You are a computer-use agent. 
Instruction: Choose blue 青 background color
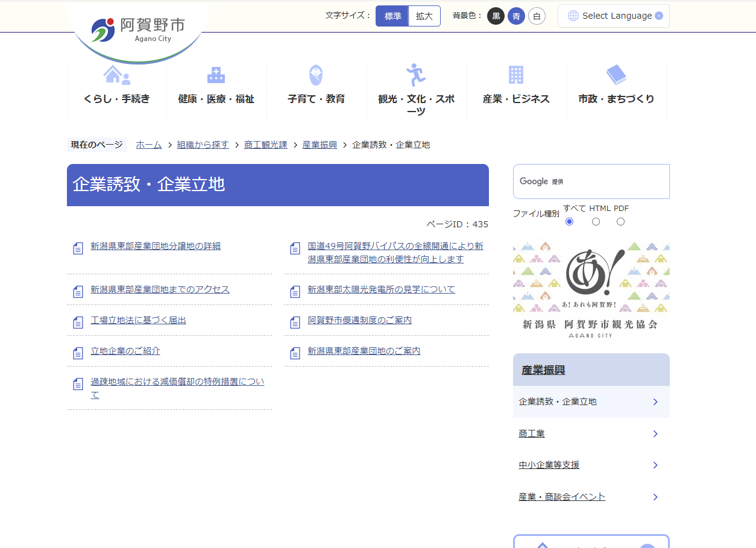click(x=516, y=16)
